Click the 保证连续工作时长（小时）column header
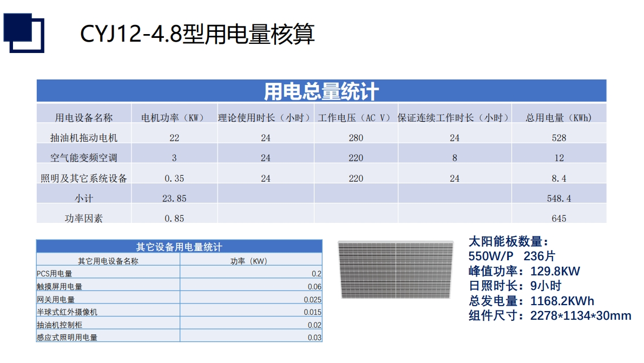 point(455,118)
